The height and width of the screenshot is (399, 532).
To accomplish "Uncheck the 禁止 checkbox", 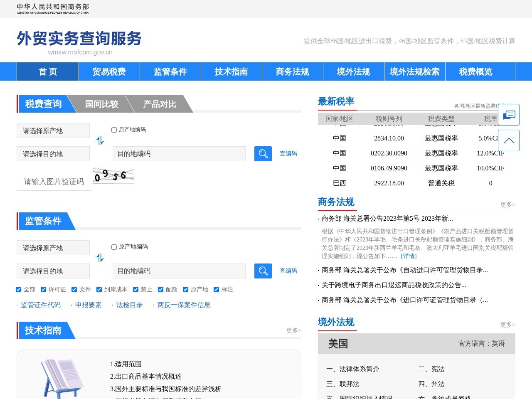I will [x=135, y=290].
